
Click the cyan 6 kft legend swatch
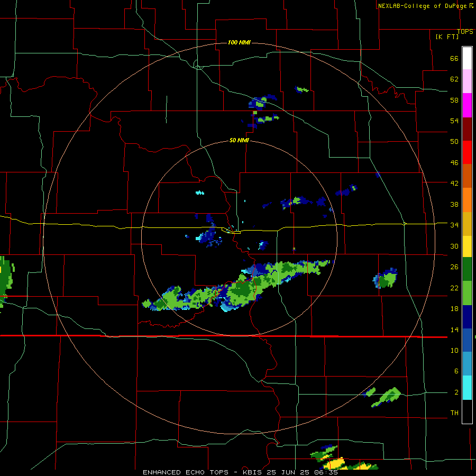point(467,388)
